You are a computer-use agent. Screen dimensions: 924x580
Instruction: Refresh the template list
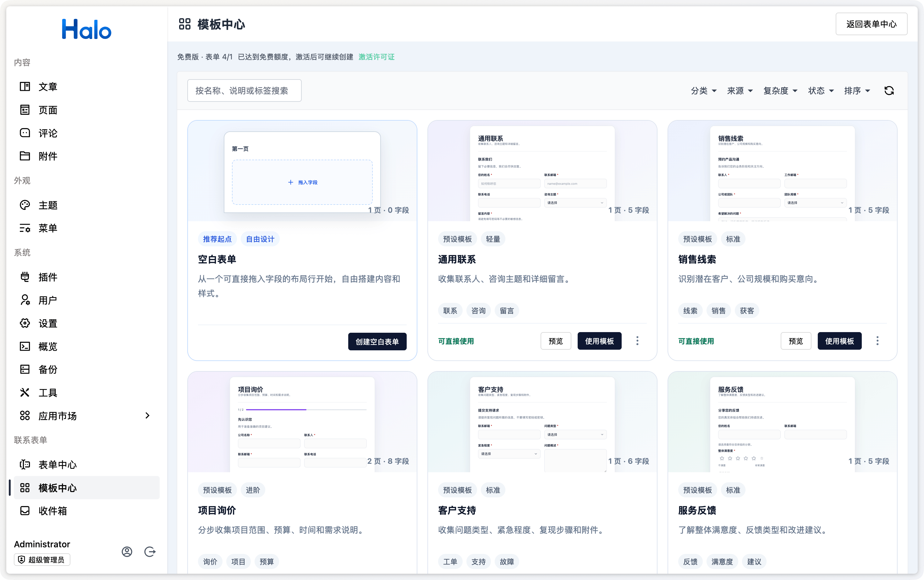(889, 90)
